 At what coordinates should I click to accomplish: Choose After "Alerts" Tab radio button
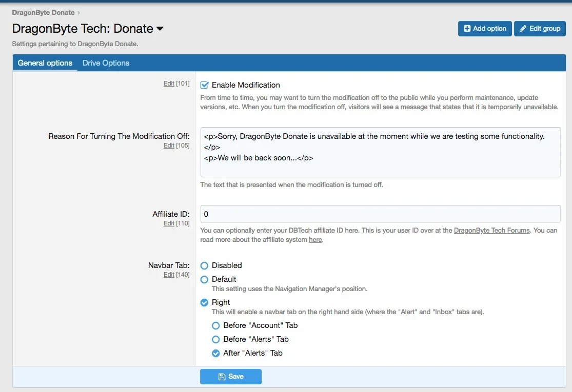tap(216, 353)
